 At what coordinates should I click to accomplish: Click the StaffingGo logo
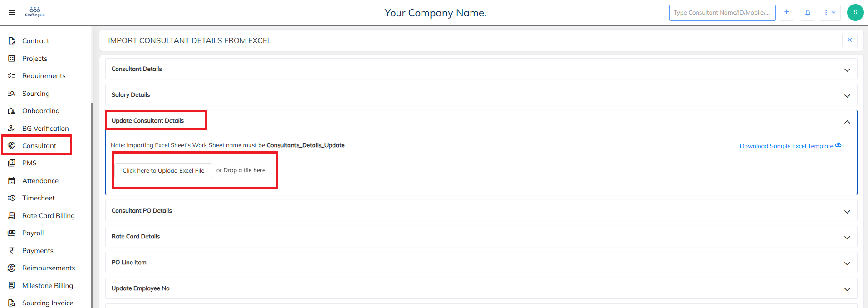click(35, 12)
